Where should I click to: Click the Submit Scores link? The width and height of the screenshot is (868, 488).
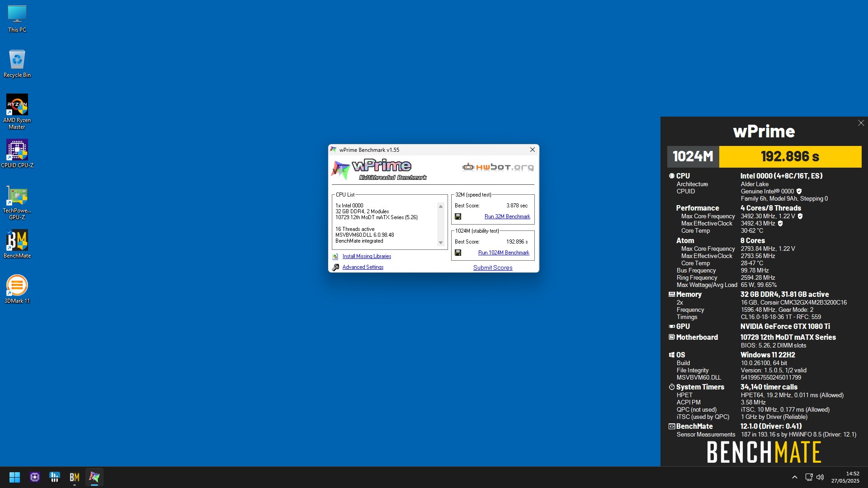(493, 267)
